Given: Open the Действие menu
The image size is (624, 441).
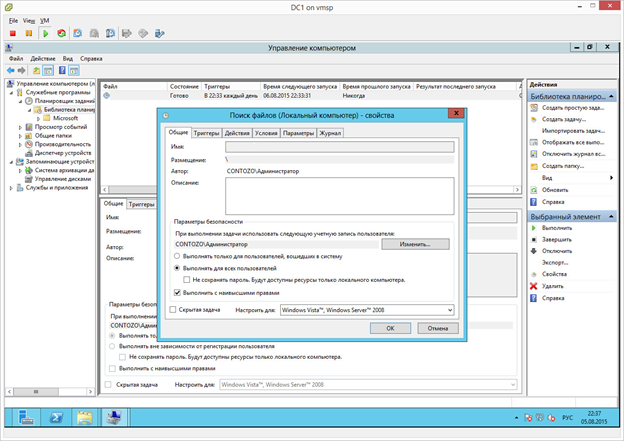Looking at the screenshot, I should click(43, 59).
